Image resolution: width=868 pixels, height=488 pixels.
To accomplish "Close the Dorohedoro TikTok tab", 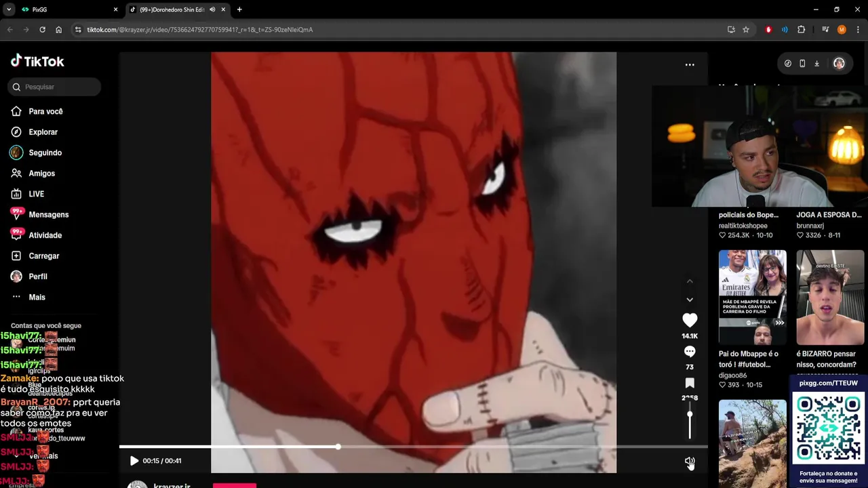I will pyautogui.click(x=223, y=9).
